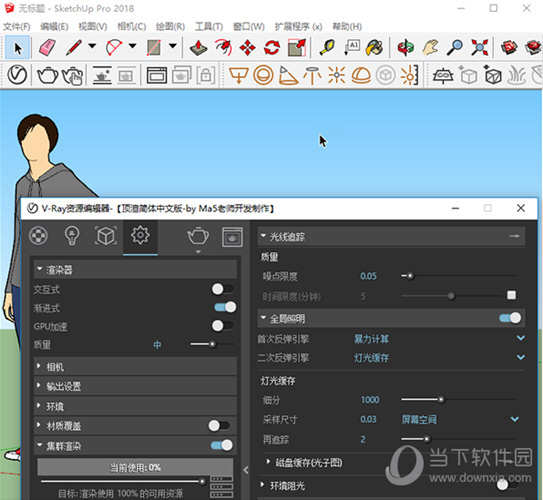Enable the 环境阻光 ambient occlusion switch
The width and height of the screenshot is (543, 500).
tap(507, 485)
